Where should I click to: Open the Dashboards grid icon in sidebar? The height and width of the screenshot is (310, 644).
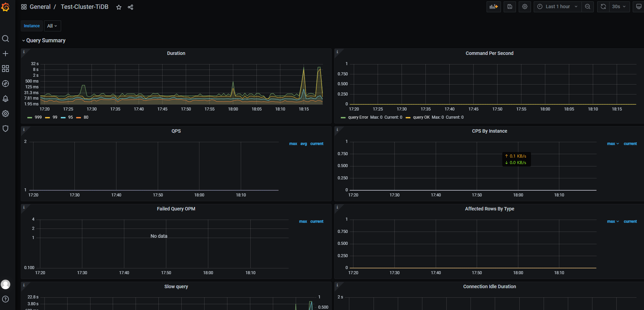(5, 69)
